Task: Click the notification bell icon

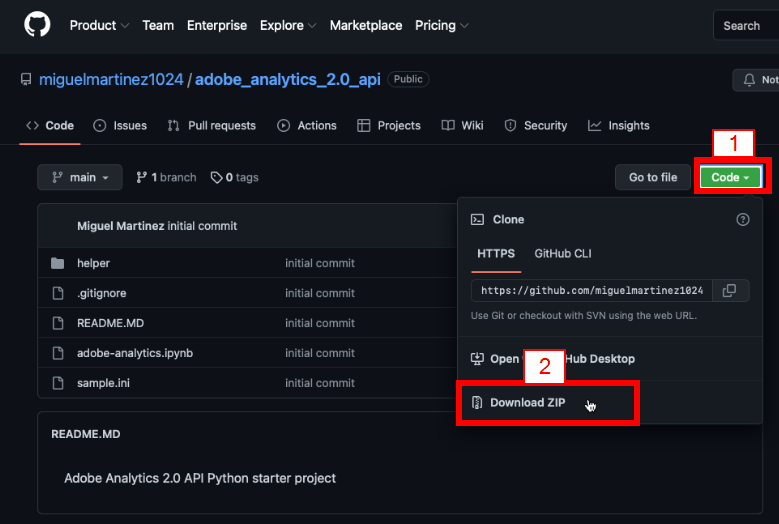Action: (x=749, y=79)
